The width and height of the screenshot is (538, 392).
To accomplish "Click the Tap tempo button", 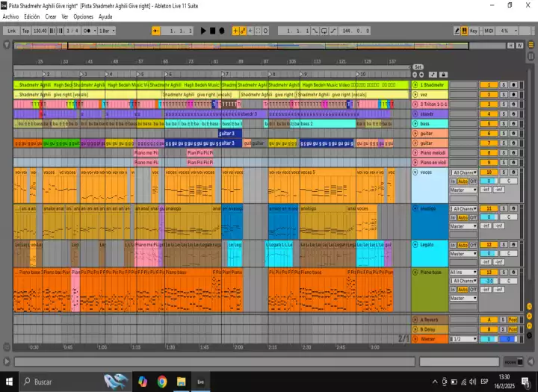I will [x=25, y=31].
